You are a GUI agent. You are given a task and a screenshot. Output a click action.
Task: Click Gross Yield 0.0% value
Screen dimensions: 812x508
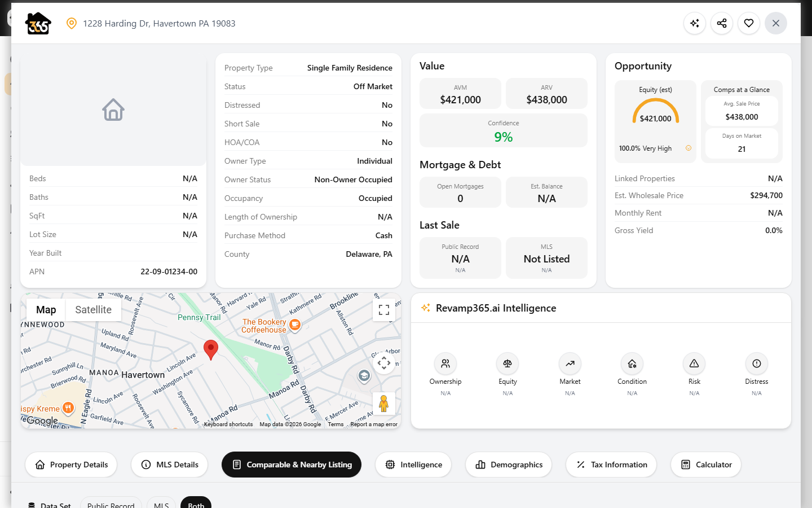(774, 230)
